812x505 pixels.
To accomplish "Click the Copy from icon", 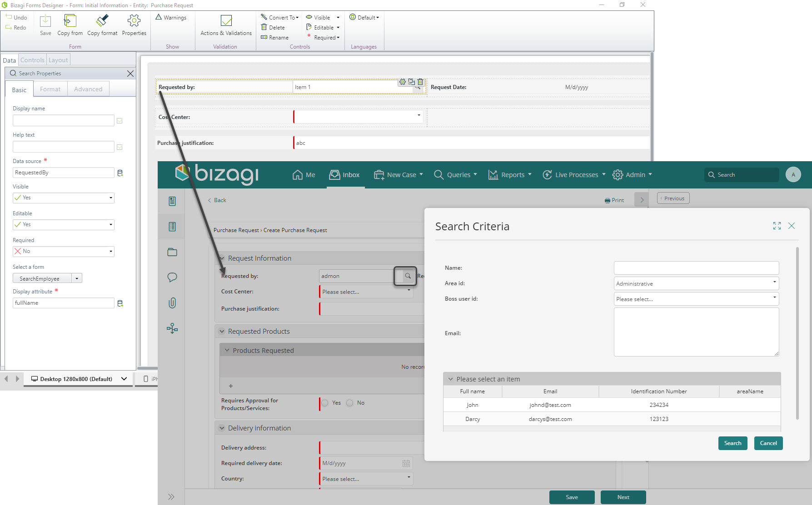I will pos(70,21).
